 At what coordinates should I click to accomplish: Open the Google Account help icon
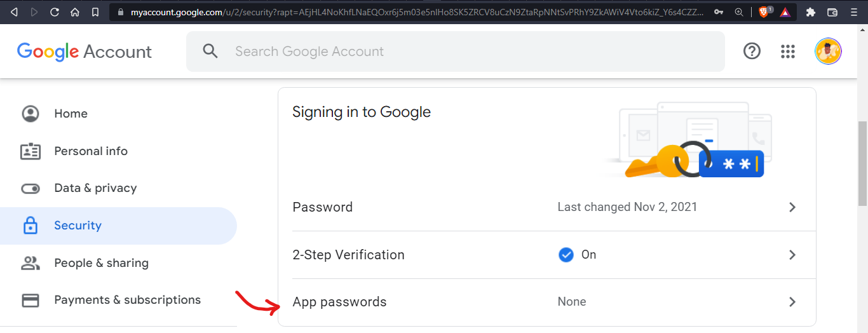(752, 51)
